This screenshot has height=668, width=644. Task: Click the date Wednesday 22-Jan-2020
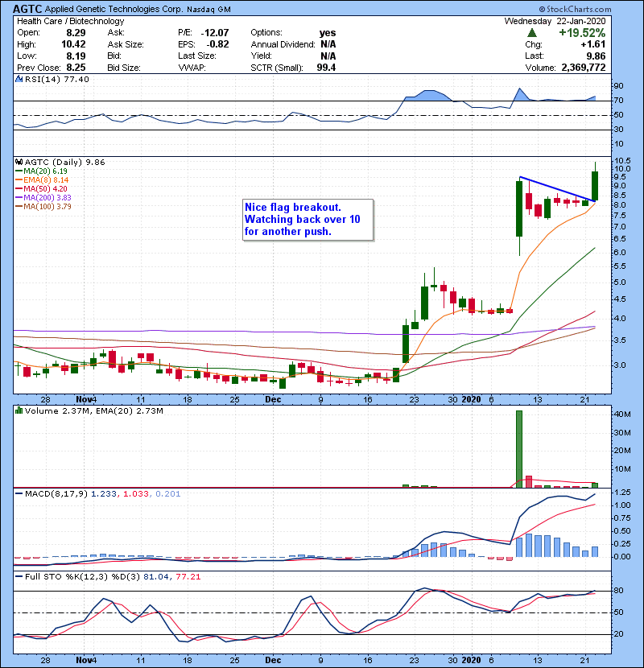click(x=555, y=21)
